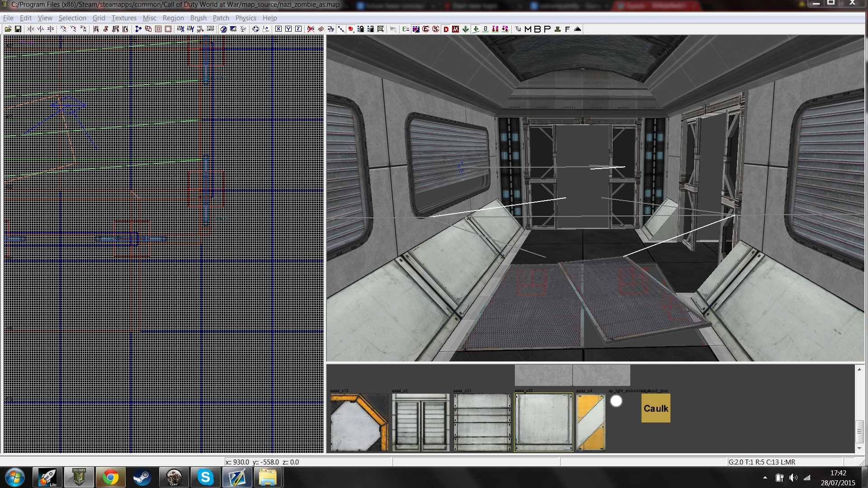Rotate texture 90 degrees icon
The image size is (868, 488).
click(200, 29)
